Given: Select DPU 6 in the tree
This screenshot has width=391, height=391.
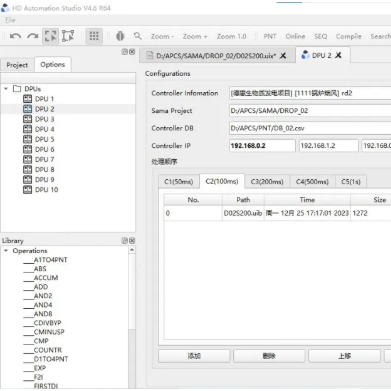Looking at the screenshot, I should [x=45, y=149].
